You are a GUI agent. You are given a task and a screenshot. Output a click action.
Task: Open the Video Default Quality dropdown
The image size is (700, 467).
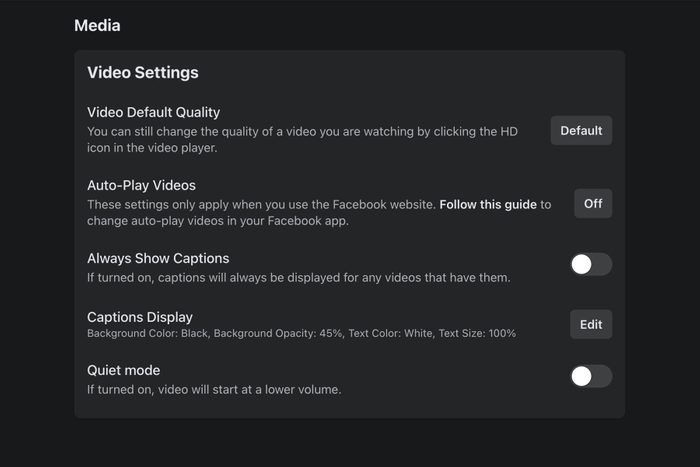581,130
